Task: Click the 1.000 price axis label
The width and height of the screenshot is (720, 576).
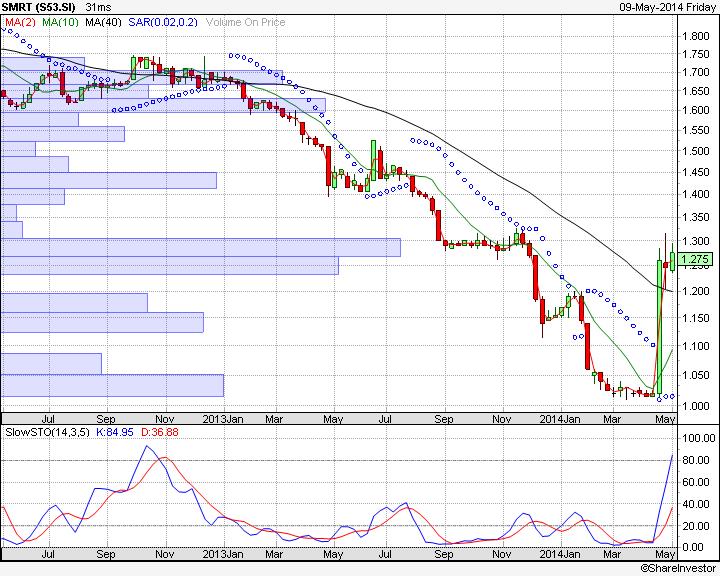Action: tap(696, 406)
